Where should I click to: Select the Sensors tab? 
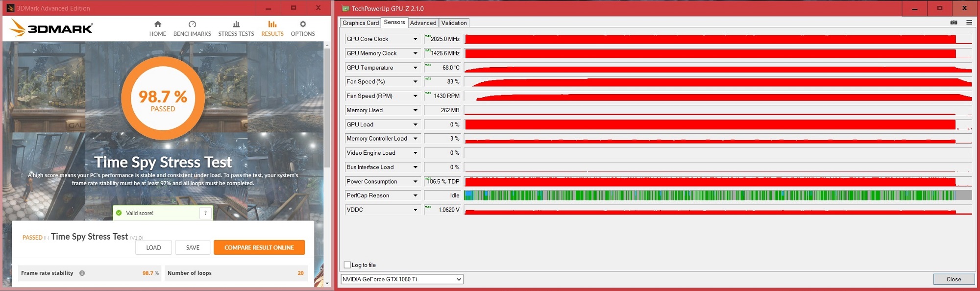click(x=394, y=22)
